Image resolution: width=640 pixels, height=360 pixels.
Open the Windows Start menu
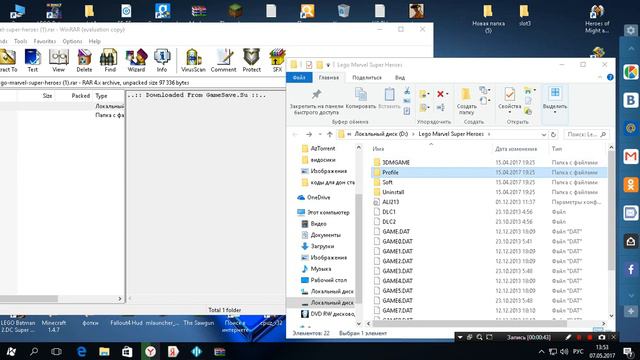coord(11,351)
